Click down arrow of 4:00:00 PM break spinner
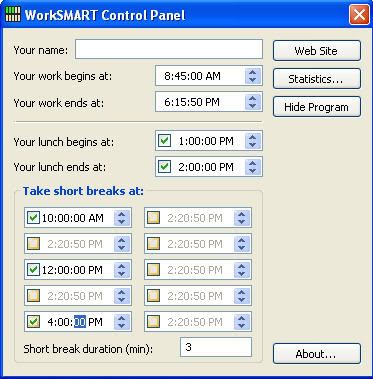The height and width of the screenshot is (379, 373). pyautogui.click(x=122, y=326)
